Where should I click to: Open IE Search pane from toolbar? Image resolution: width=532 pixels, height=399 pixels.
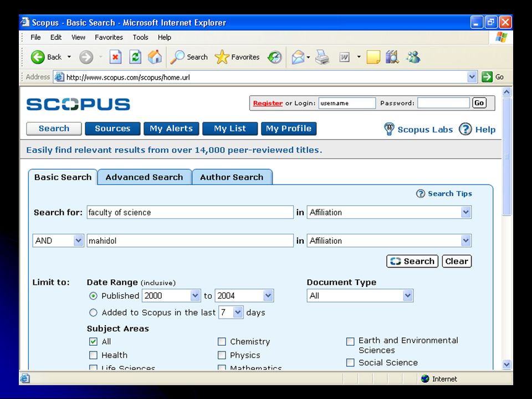point(189,57)
